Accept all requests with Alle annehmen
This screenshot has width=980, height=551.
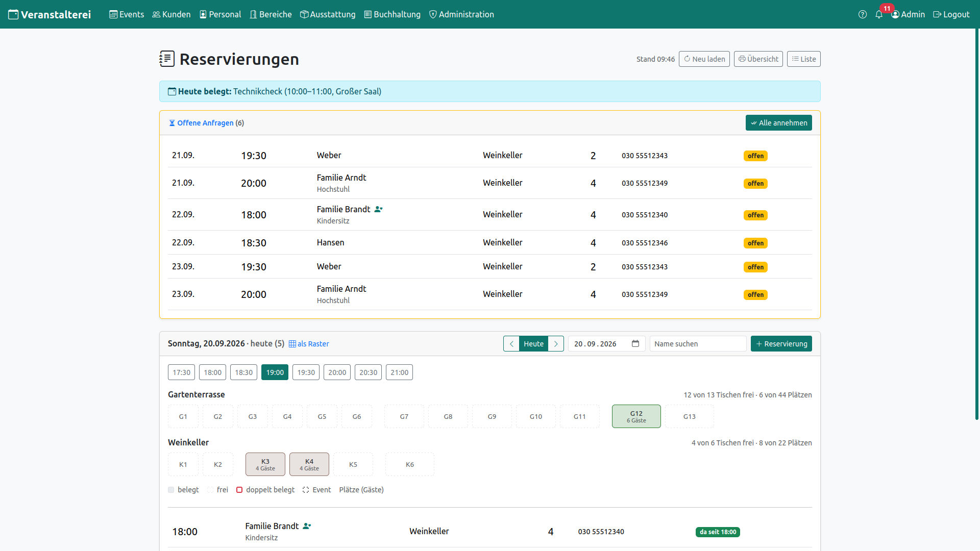[x=779, y=123]
